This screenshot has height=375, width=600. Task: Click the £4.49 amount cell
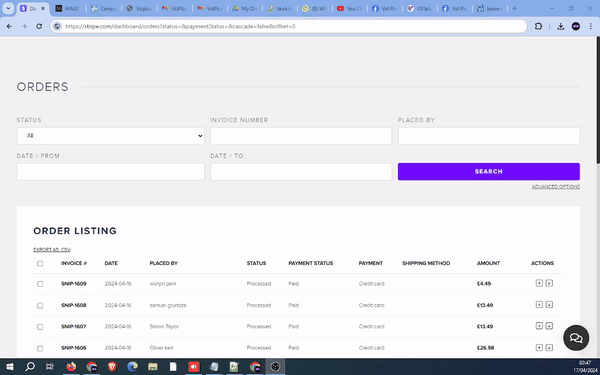pos(484,284)
